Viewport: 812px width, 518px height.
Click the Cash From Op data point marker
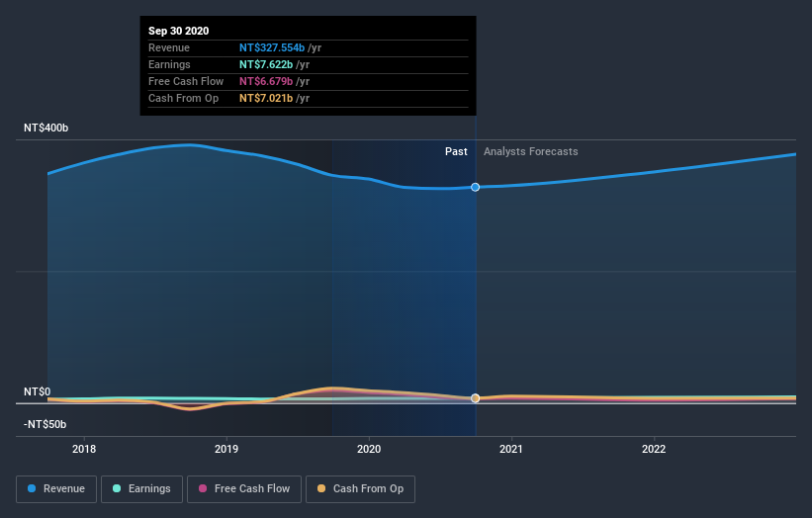475,398
